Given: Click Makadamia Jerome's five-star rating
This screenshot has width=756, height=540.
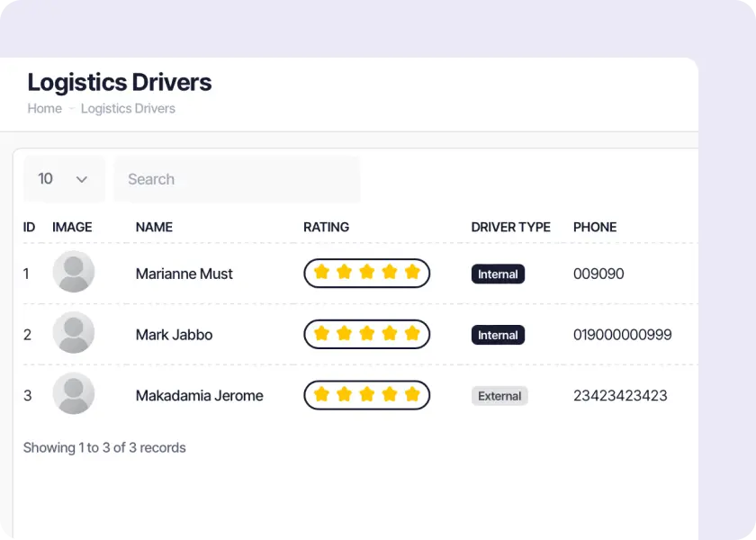Looking at the screenshot, I should 366,395.
